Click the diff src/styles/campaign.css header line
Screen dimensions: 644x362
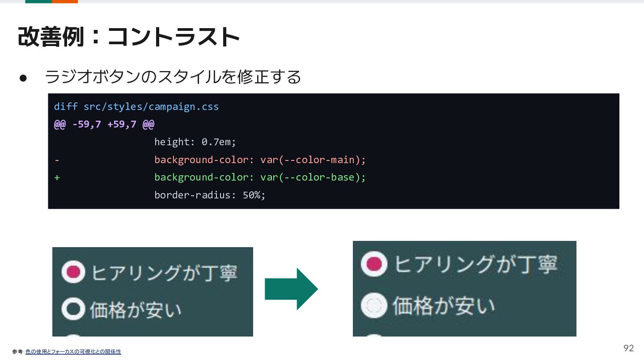tap(136, 107)
